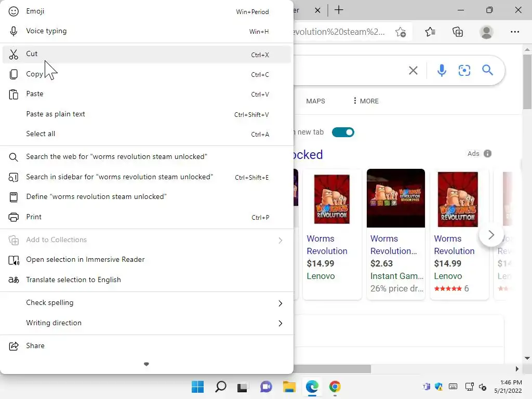This screenshot has height=399, width=532.
Task: Open Teams Chat from the taskbar
Action: coord(266,387)
